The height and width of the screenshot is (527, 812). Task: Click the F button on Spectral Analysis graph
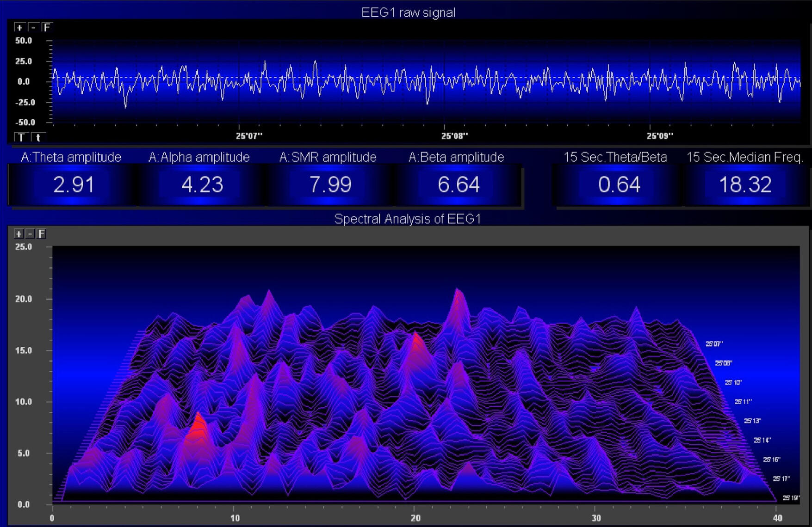(x=42, y=234)
